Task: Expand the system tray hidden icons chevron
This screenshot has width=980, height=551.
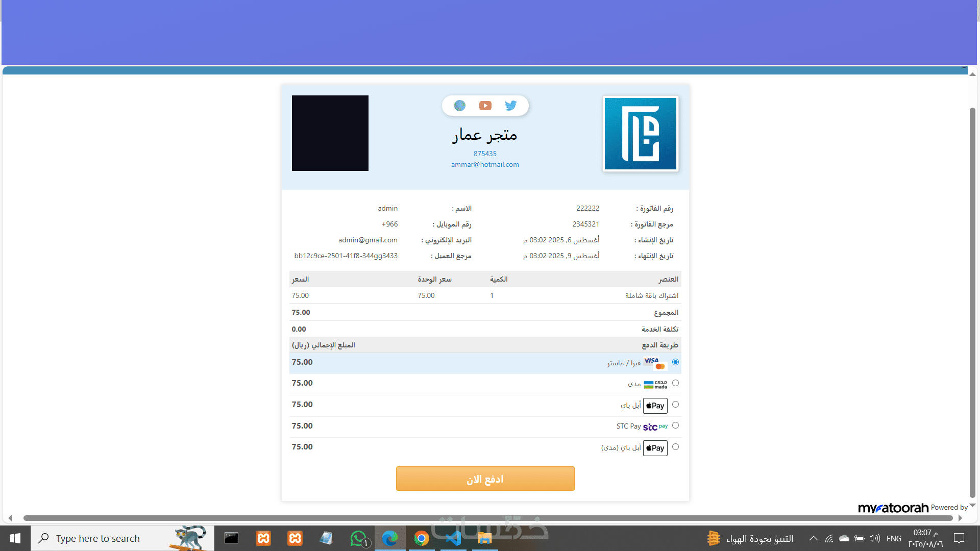Action: [814, 538]
